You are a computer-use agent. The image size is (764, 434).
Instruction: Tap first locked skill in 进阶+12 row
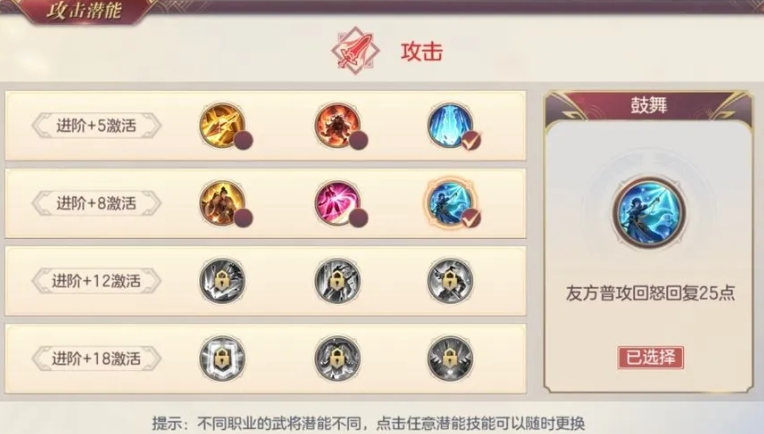222,281
